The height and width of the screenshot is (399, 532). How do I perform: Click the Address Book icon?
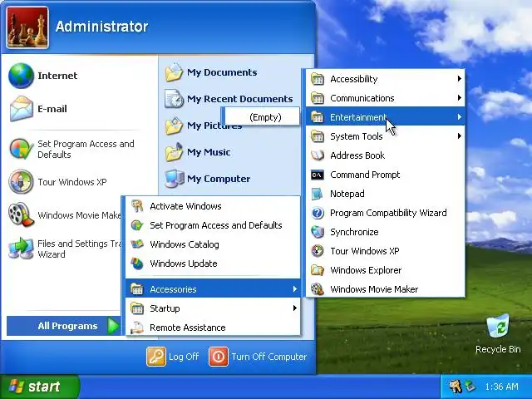pyautogui.click(x=318, y=155)
